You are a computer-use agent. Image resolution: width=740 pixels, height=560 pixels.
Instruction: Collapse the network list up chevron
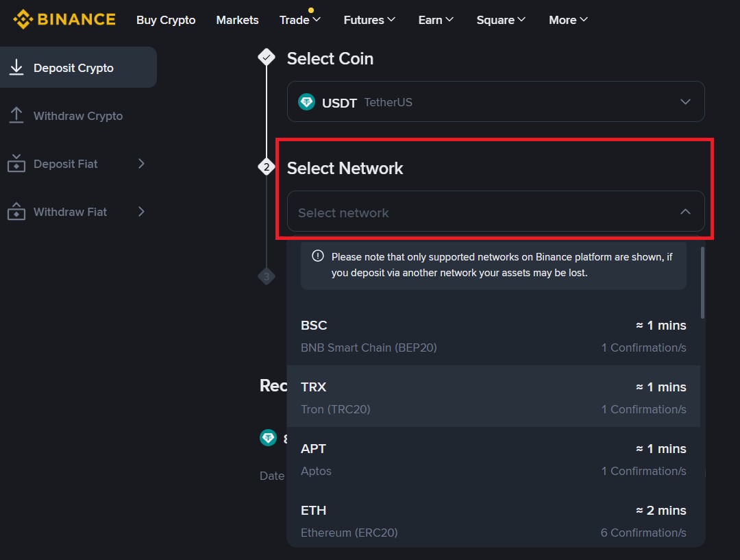pyautogui.click(x=685, y=212)
